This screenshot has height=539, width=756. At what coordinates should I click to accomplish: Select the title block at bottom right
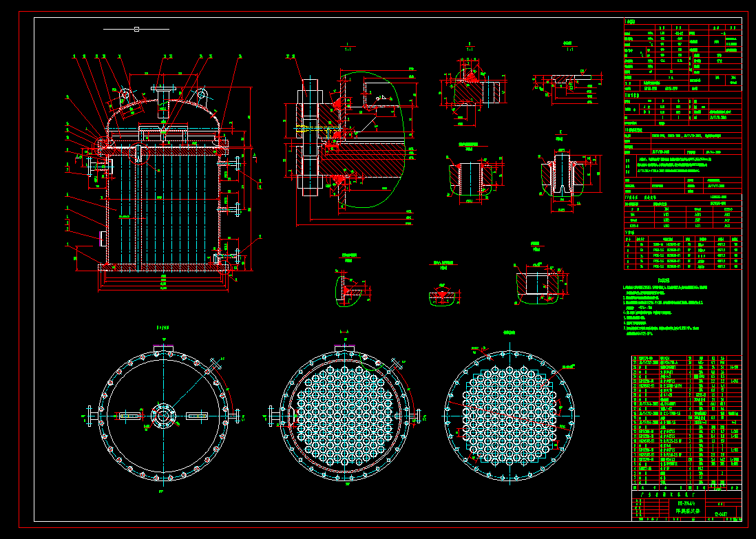686,505
